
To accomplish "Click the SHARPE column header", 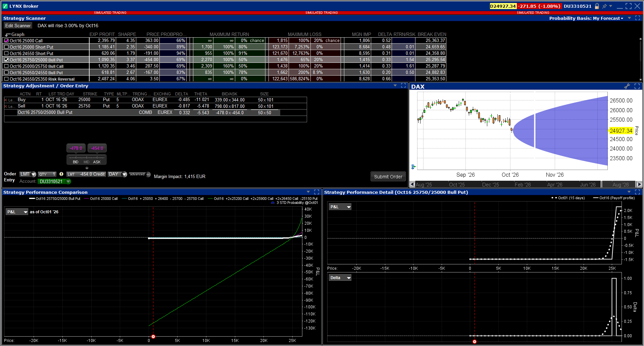I will 127,34.
